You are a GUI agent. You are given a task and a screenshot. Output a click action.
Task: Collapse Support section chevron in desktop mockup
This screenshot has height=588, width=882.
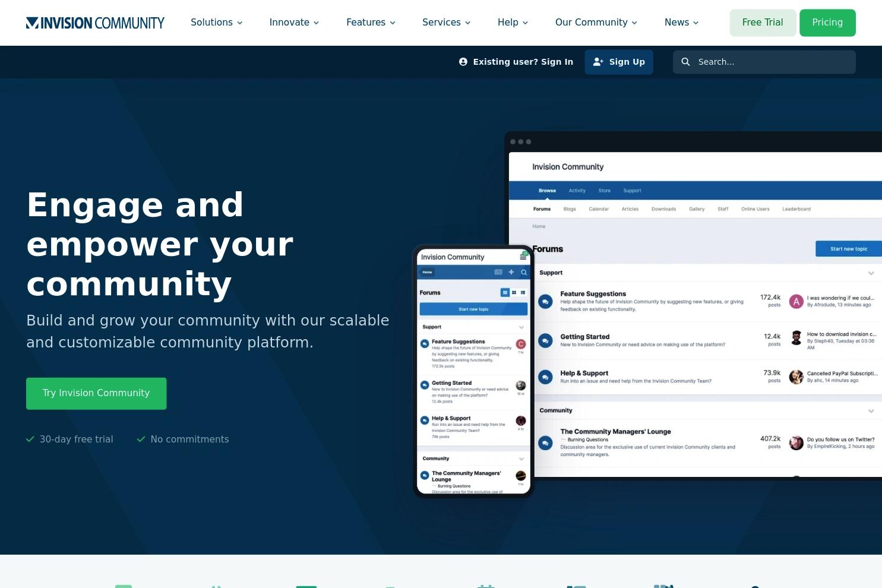pyautogui.click(x=871, y=273)
